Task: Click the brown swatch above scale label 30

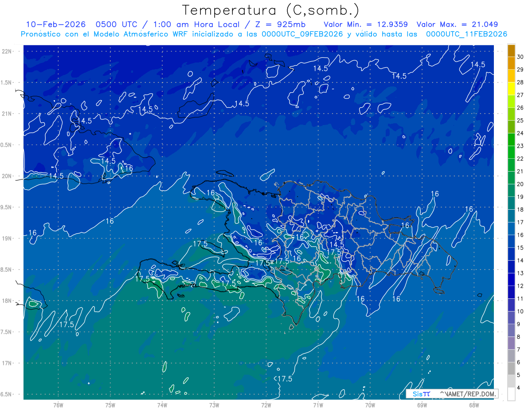Action: 511,51
